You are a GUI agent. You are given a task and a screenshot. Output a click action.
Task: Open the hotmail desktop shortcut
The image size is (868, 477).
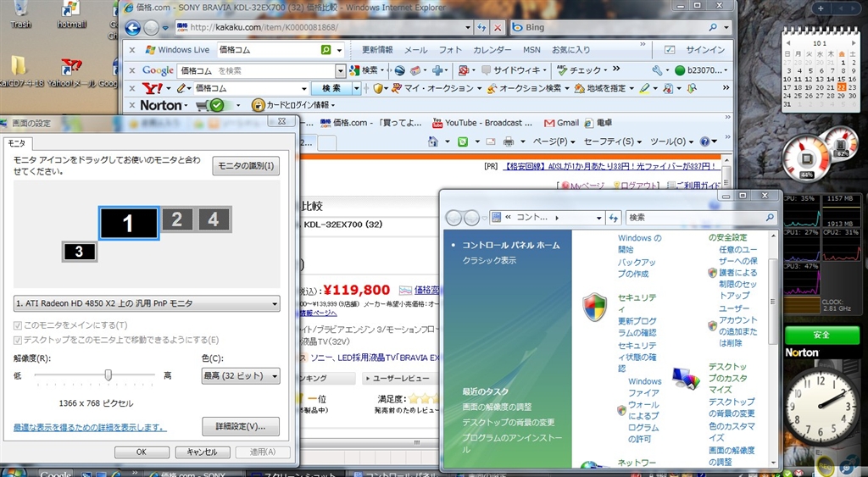pos(71,14)
